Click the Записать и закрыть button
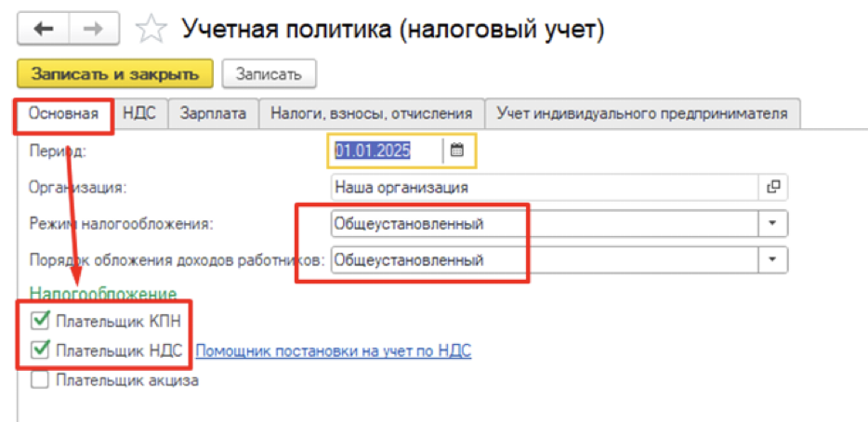The width and height of the screenshot is (868, 422). 115,73
